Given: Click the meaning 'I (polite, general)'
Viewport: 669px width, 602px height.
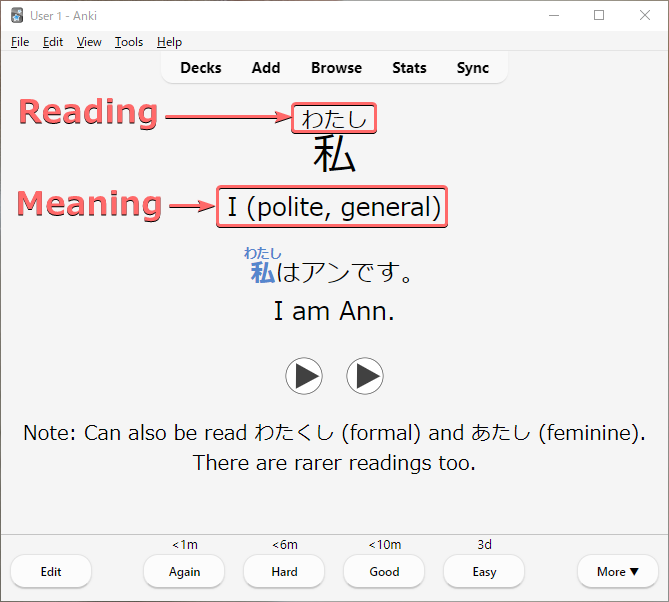Looking at the screenshot, I should click(333, 207).
